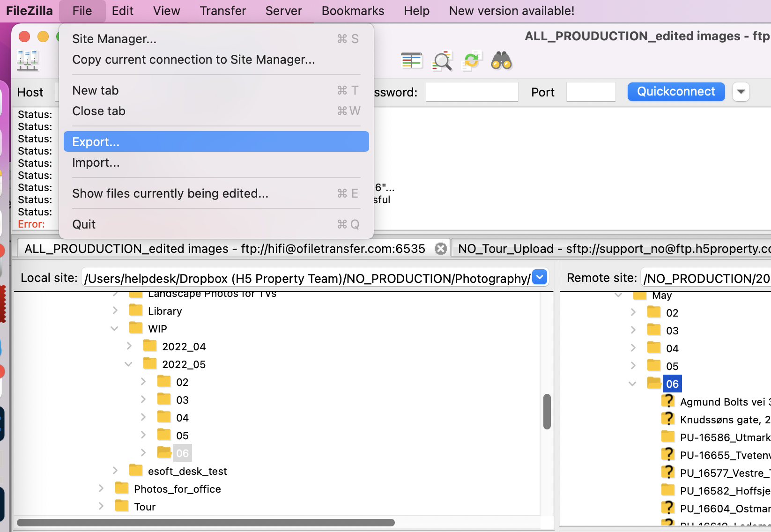Click the open folder icon of remote 06
Image resolution: width=771 pixels, height=532 pixels.
(654, 383)
